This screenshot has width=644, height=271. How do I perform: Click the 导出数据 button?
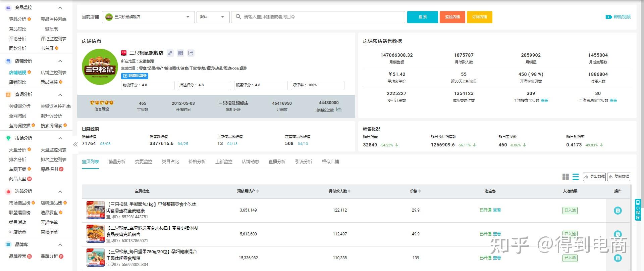594,177
